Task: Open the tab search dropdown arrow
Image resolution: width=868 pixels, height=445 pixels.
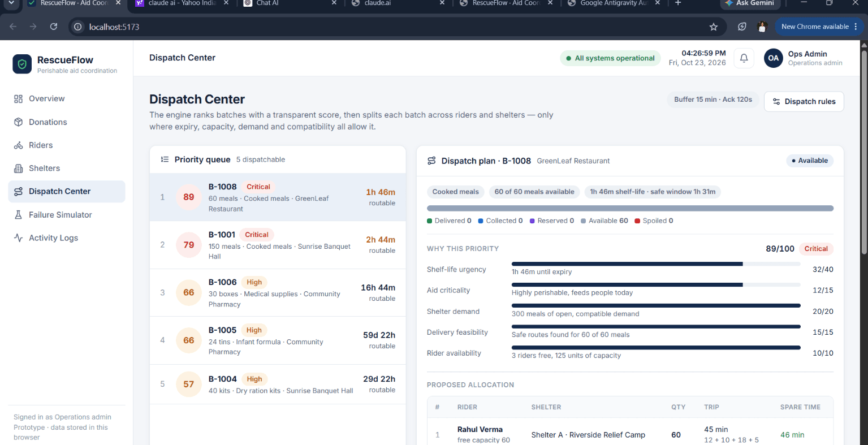Action: tap(11, 3)
